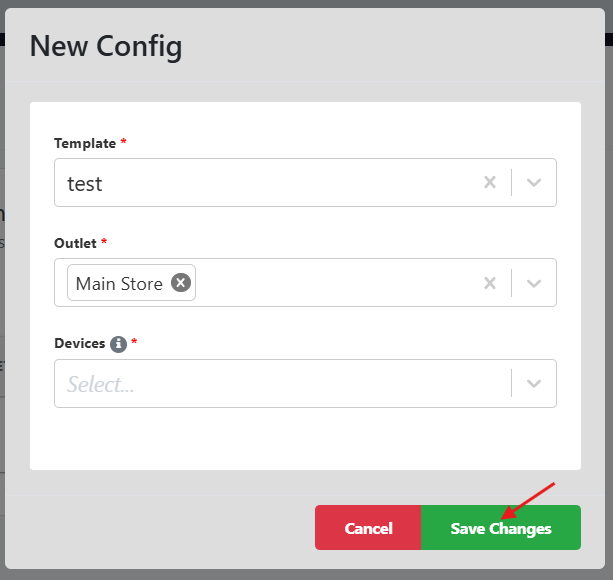613x580 pixels.
Task: Click the "test" value in the Template field
Action: [x=85, y=184]
